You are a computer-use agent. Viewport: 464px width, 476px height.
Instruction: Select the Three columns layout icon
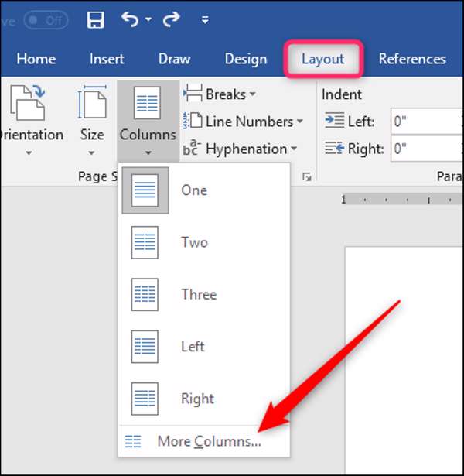click(x=145, y=294)
